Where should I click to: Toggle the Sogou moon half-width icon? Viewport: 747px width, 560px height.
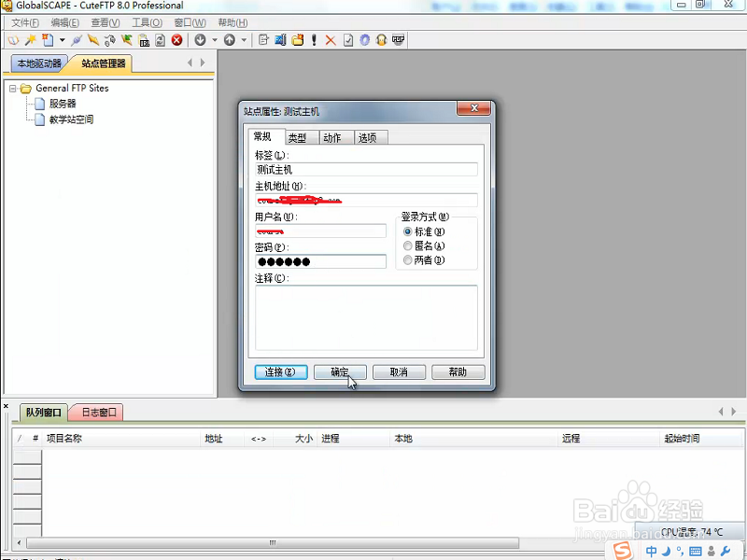click(666, 552)
